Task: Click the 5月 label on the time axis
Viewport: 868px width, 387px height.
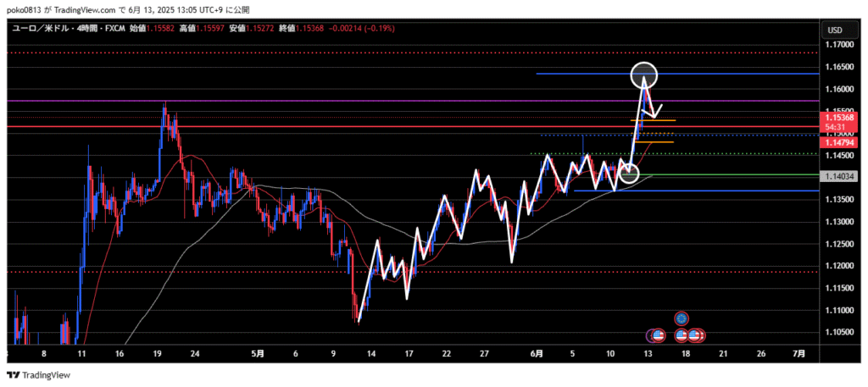Action: click(258, 353)
